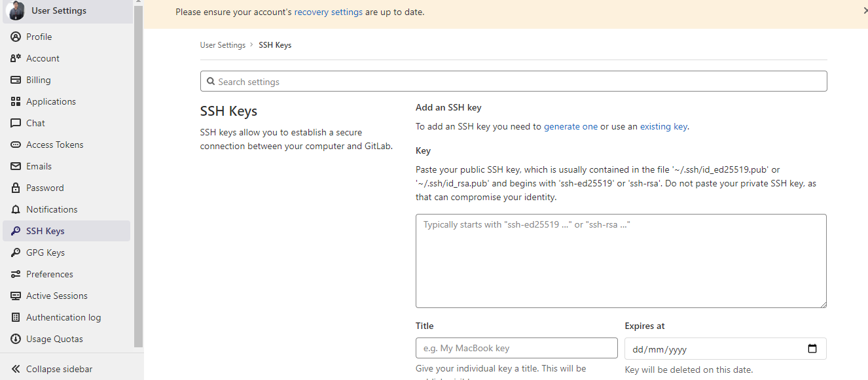Click the generate one link
868x380 pixels.
570,126
